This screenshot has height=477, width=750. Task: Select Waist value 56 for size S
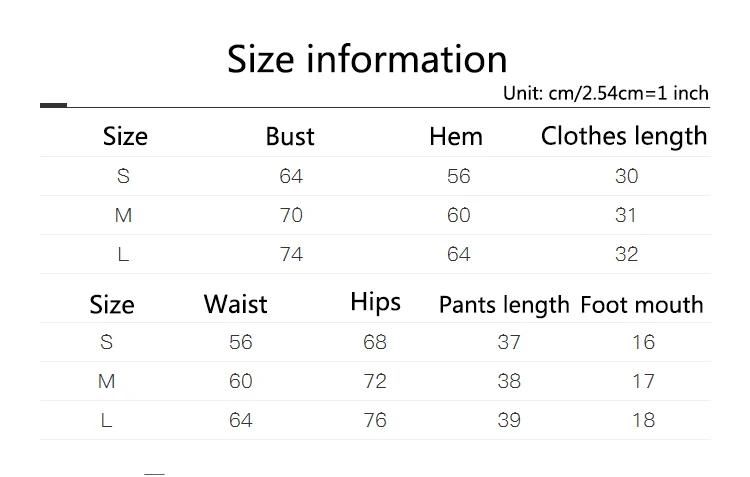[x=240, y=342]
